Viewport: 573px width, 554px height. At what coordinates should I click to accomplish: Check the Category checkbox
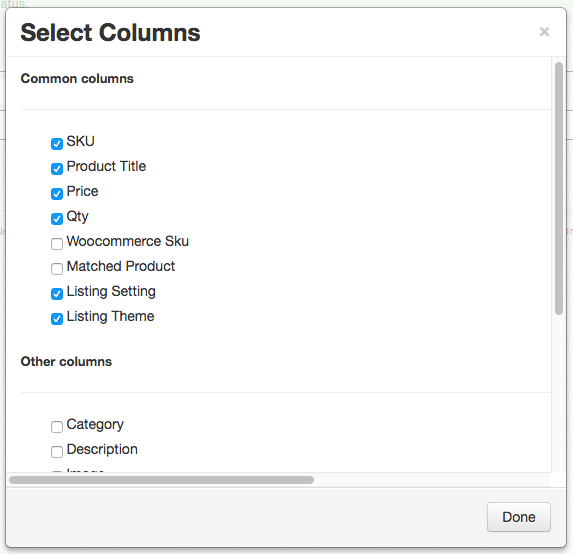tap(57, 427)
